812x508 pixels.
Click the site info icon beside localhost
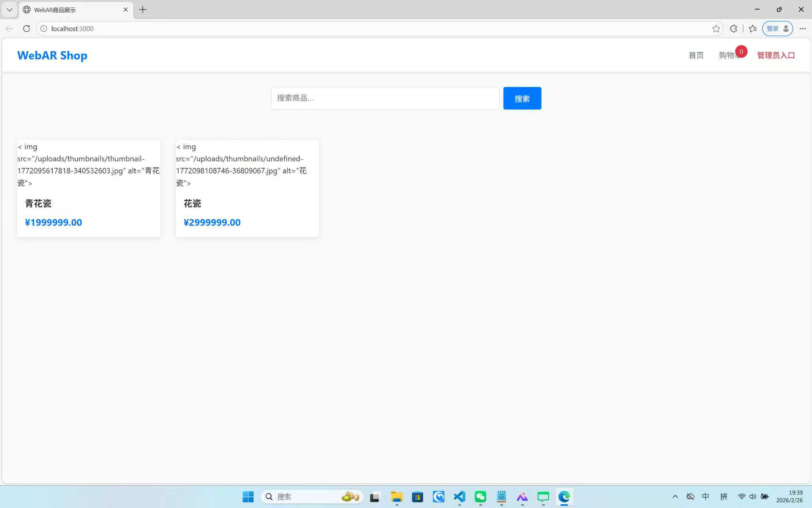(x=44, y=29)
